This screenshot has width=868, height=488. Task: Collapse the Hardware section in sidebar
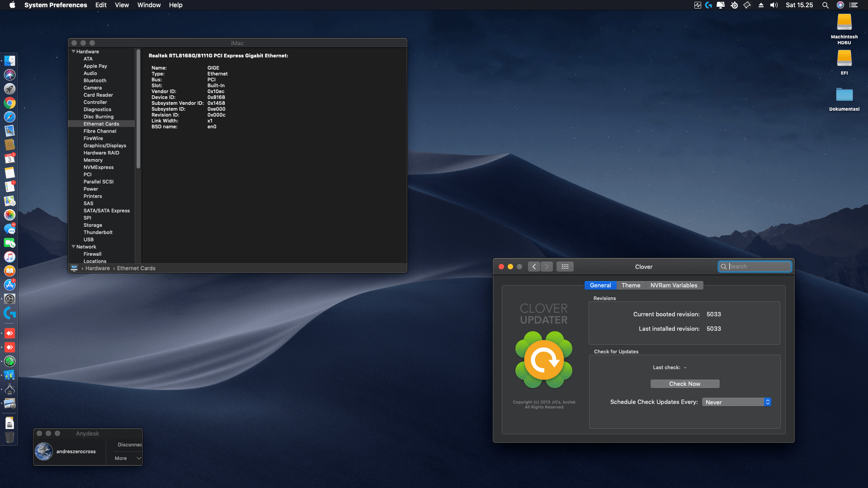pos(74,52)
